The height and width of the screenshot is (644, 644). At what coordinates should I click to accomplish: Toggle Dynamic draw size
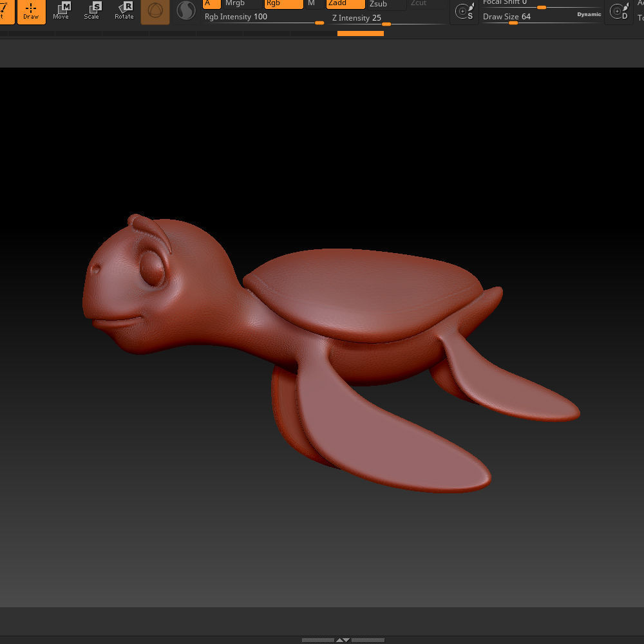(x=589, y=14)
